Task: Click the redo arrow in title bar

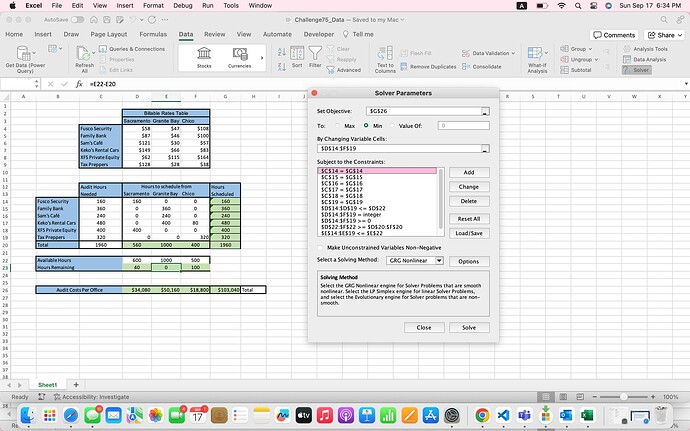Action: tap(152, 20)
